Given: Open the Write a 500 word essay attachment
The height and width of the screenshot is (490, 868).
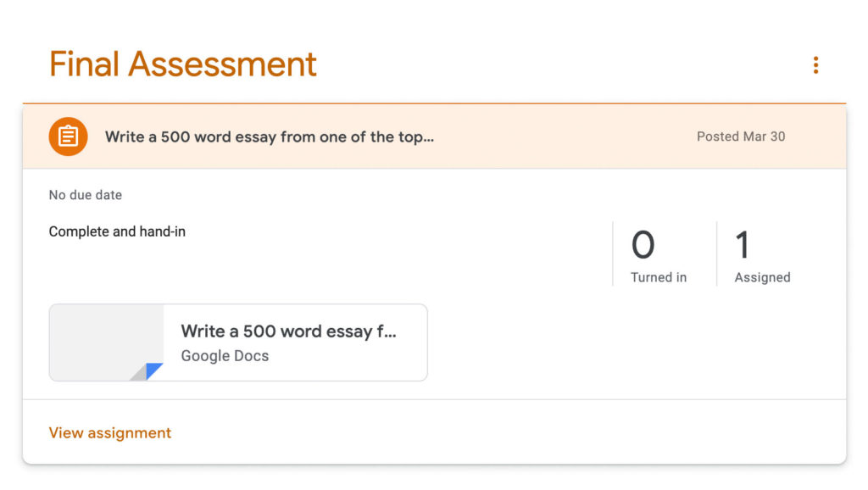Looking at the screenshot, I should (289, 331).
